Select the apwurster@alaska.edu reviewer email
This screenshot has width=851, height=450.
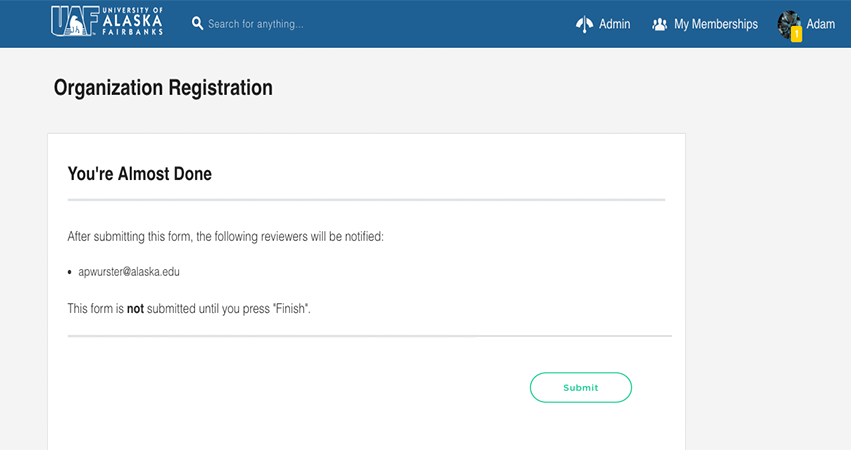pyautogui.click(x=129, y=271)
